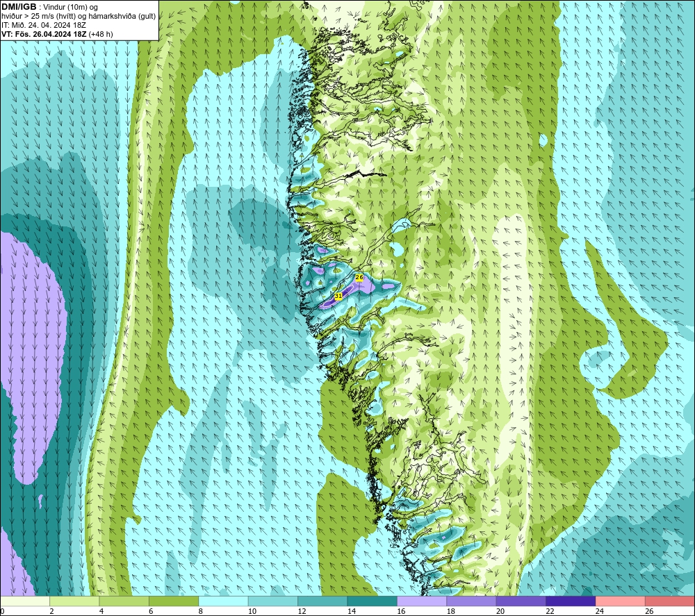This screenshot has width=695, height=616.
Task: Click the scale label 26
Action: 649,611
